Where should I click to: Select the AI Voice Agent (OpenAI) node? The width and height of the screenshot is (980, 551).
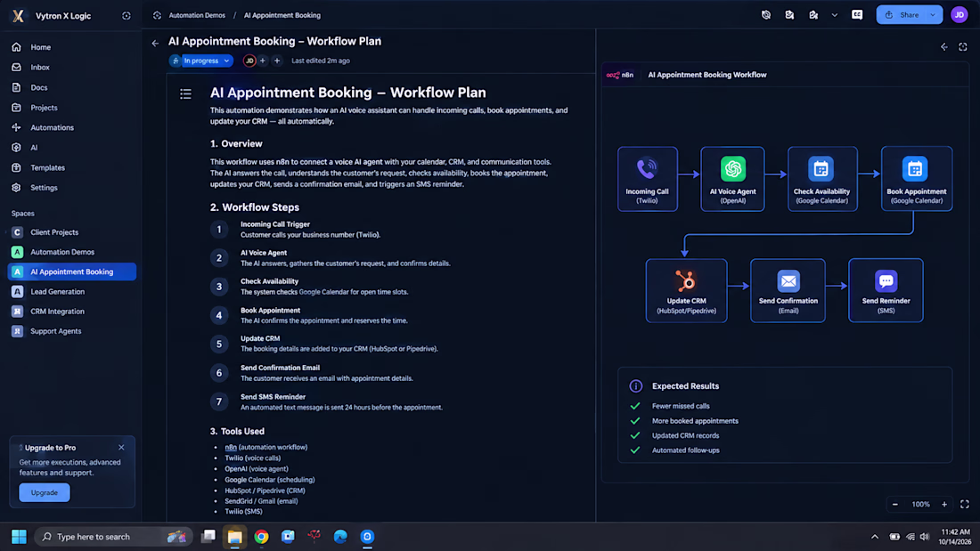pos(732,179)
